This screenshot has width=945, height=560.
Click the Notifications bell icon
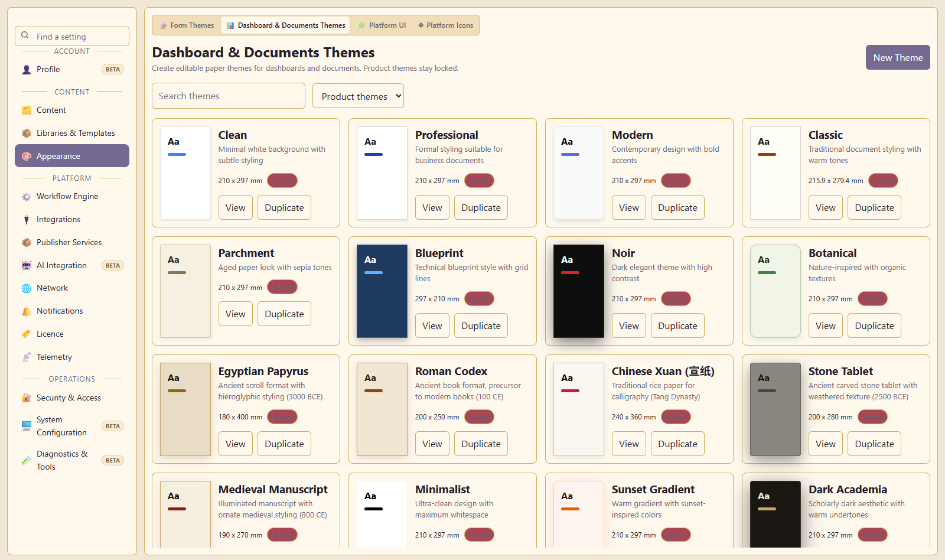click(x=27, y=311)
